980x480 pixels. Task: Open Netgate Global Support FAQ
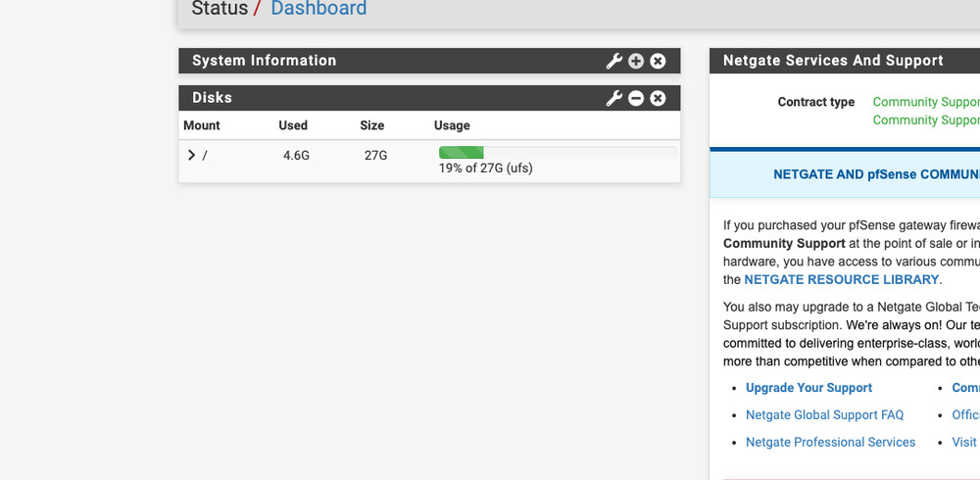point(824,414)
